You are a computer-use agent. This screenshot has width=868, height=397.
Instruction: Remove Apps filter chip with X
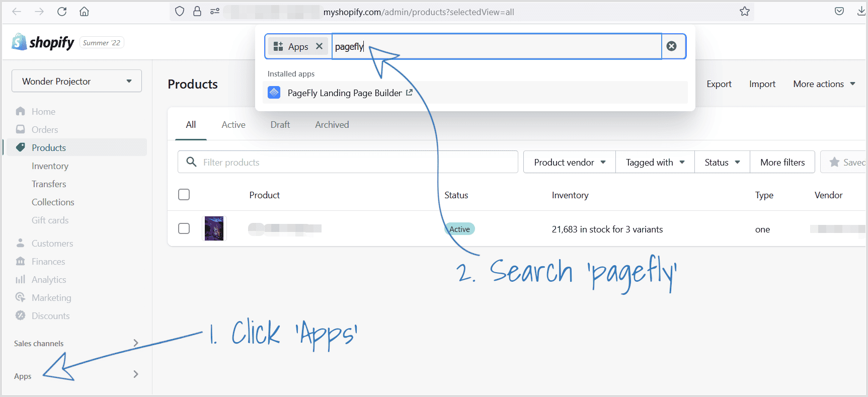coord(319,46)
